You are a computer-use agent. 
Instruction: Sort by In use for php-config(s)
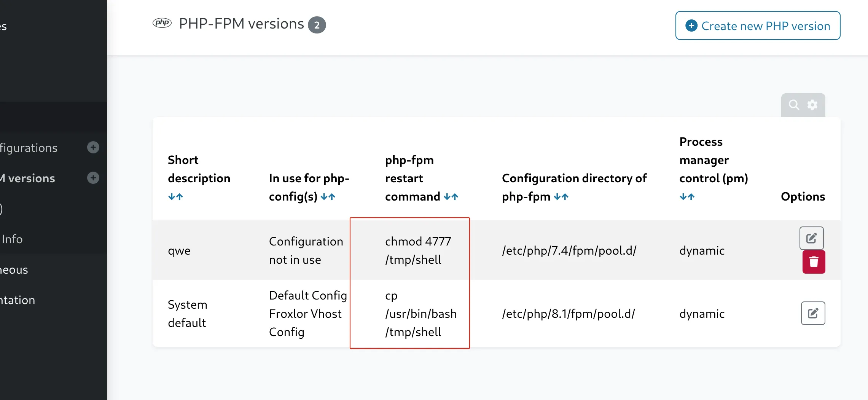pyautogui.click(x=328, y=197)
